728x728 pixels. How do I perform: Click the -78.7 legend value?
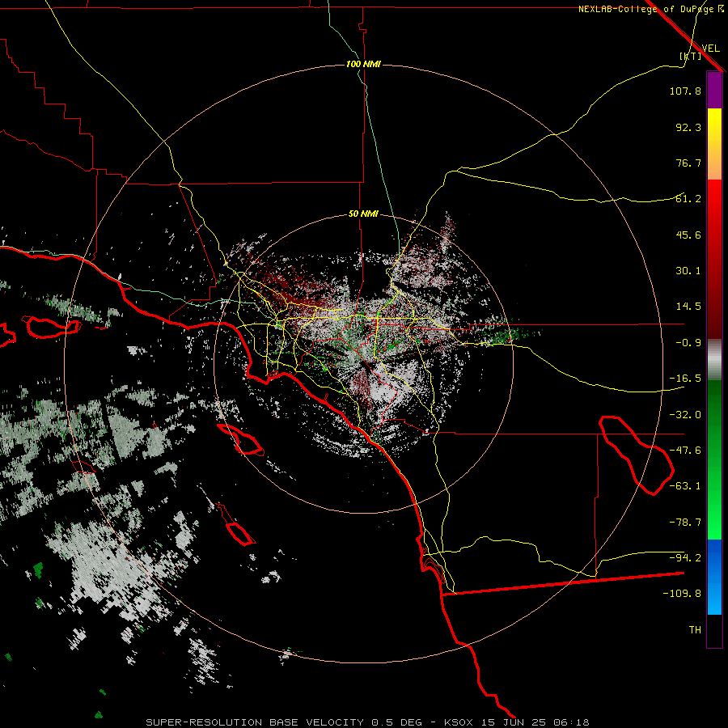pyautogui.click(x=685, y=523)
